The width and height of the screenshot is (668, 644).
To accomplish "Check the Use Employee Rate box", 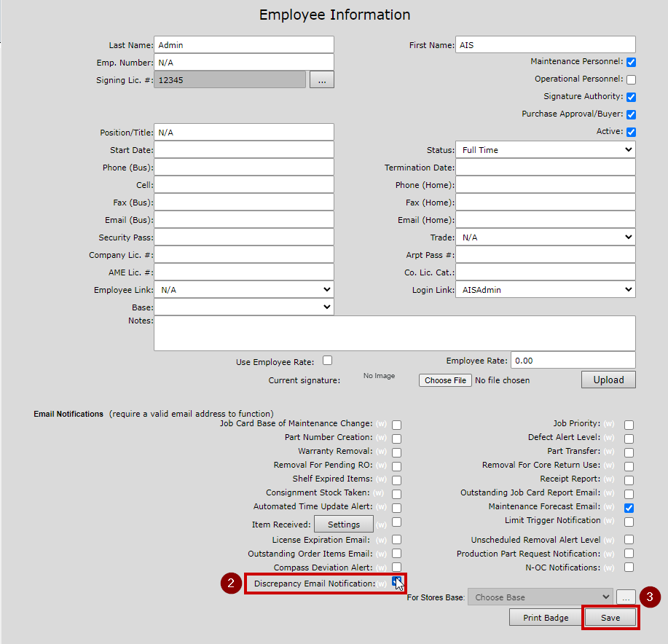I will pyautogui.click(x=328, y=361).
